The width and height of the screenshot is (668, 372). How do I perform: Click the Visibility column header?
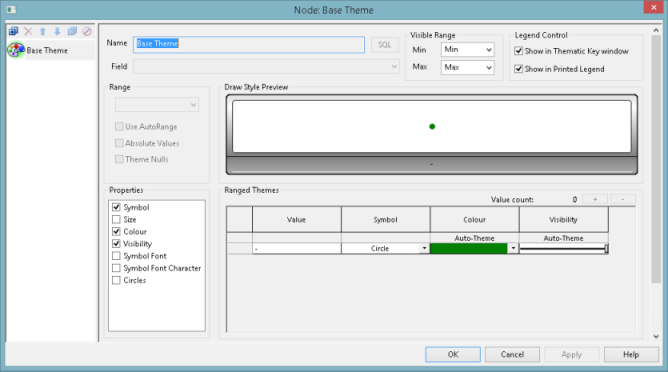[x=564, y=219]
